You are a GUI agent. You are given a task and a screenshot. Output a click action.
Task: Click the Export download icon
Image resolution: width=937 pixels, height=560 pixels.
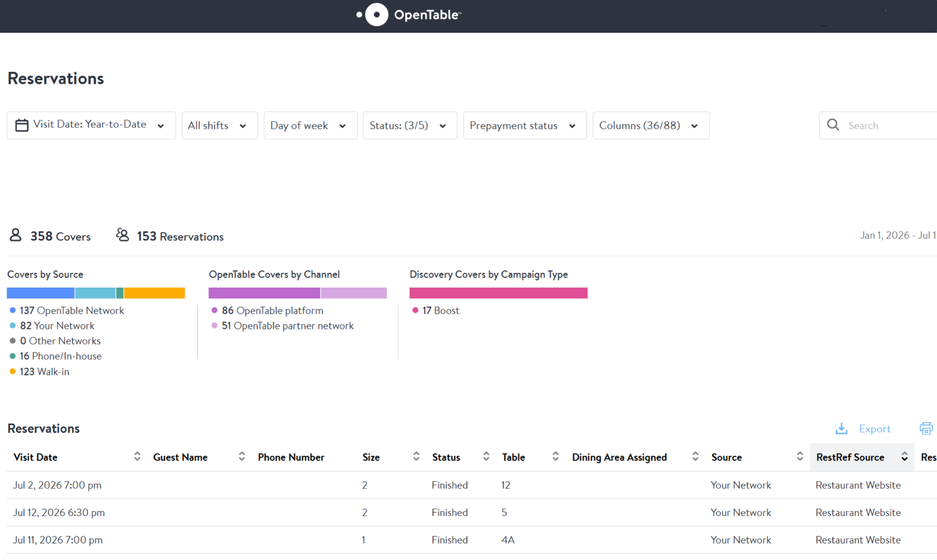tap(841, 429)
